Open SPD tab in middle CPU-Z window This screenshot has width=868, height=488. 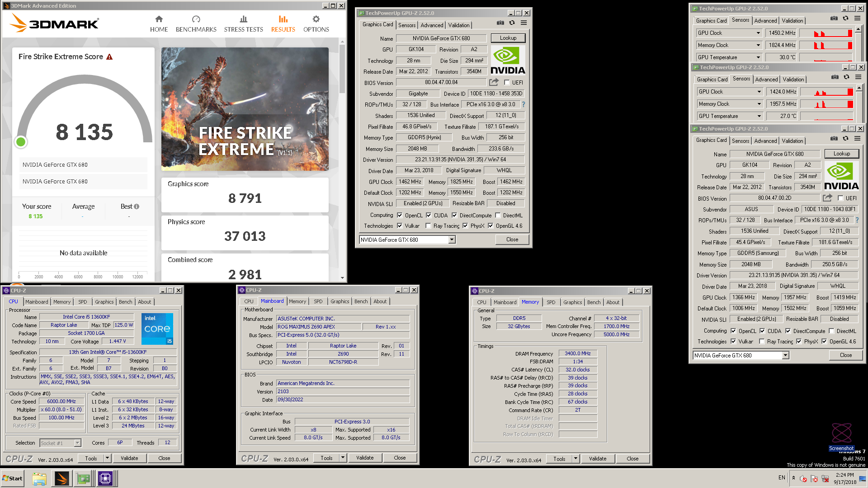tap(318, 301)
